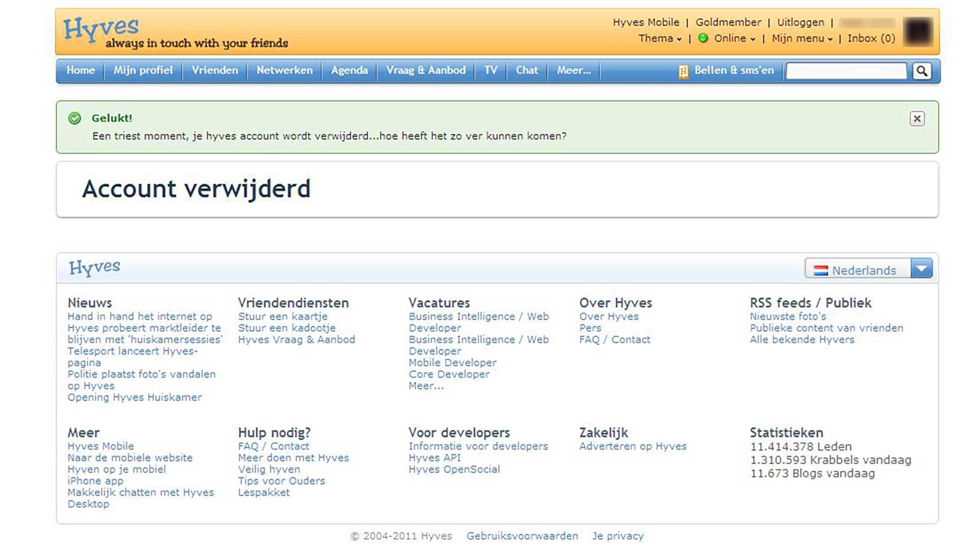Viewport: 980px width, 551px height.
Task: Click the profile avatar thumbnail
Action: 918,32
